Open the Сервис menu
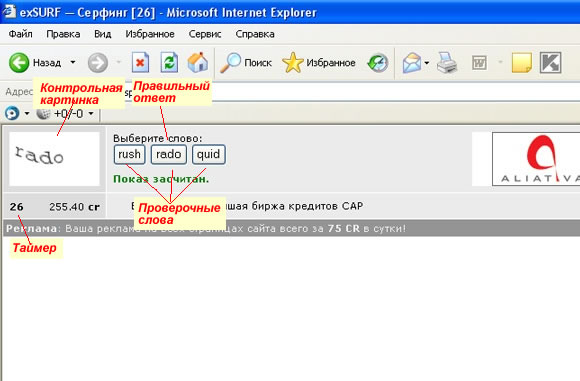Image resolution: width=580 pixels, height=381 pixels. [205, 34]
